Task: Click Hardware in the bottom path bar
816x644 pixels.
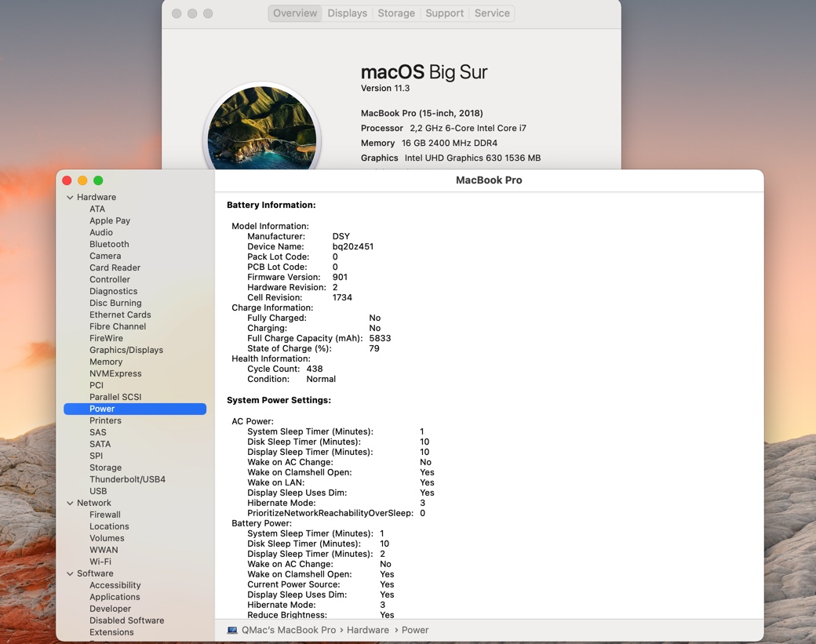Action: coord(367,630)
